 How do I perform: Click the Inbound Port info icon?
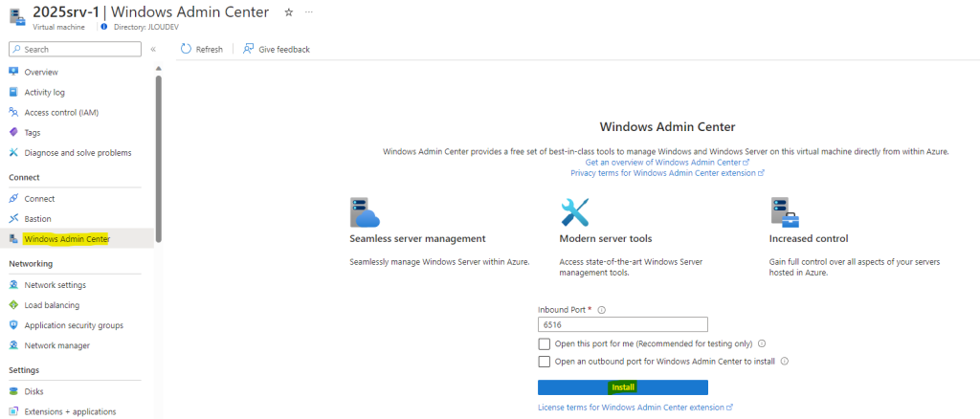click(x=602, y=310)
